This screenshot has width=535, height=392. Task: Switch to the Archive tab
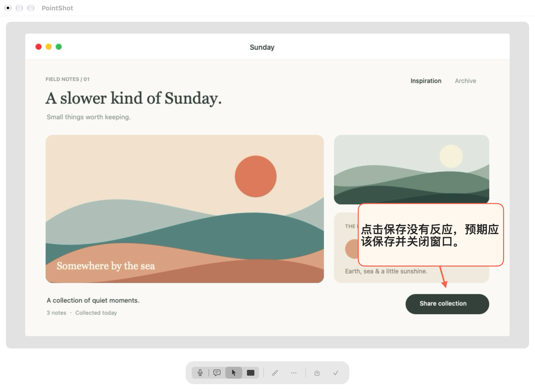[465, 81]
